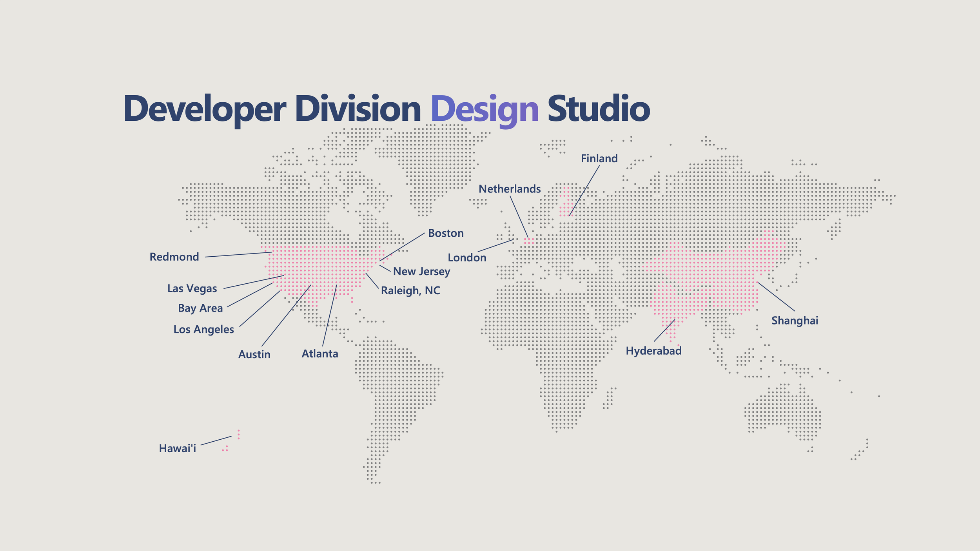Screen dimensions: 980x551
Task: Click the Los Angeles label
Action: coord(203,330)
